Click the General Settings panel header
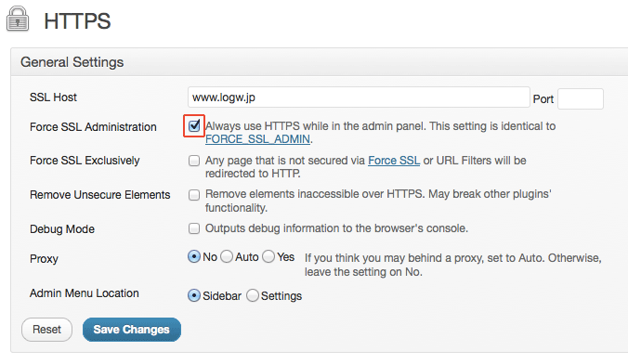This screenshot has width=628, height=364. (320, 62)
